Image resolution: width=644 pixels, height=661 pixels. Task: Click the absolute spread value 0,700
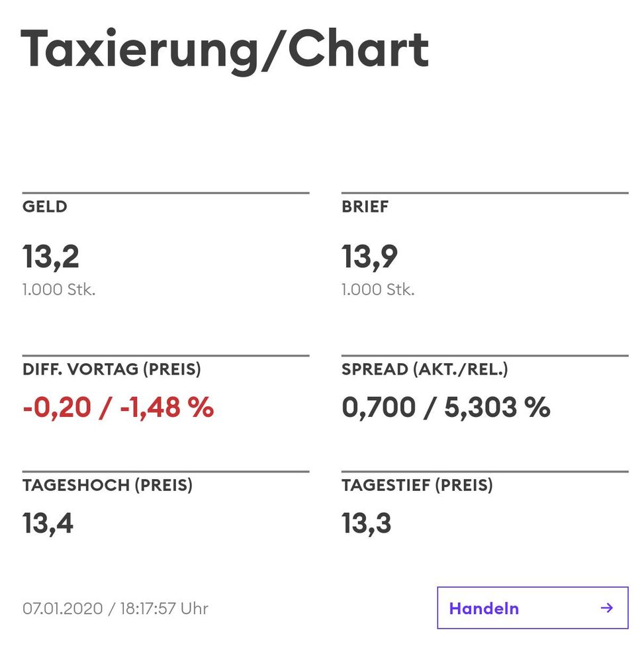[379, 407]
